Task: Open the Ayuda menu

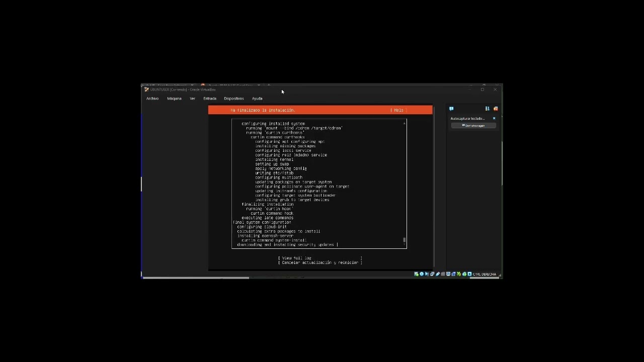Action: pos(257,99)
